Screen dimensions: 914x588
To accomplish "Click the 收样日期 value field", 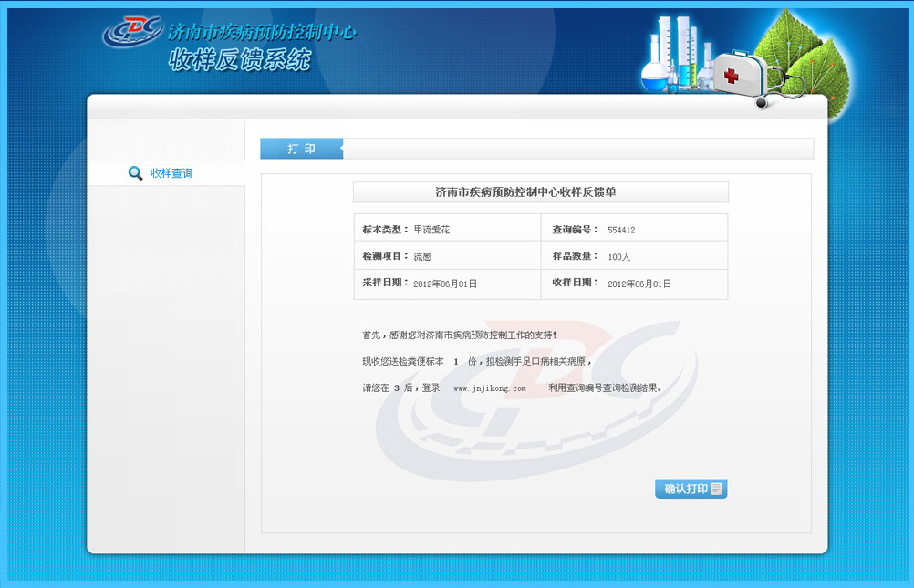I will (x=639, y=284).
